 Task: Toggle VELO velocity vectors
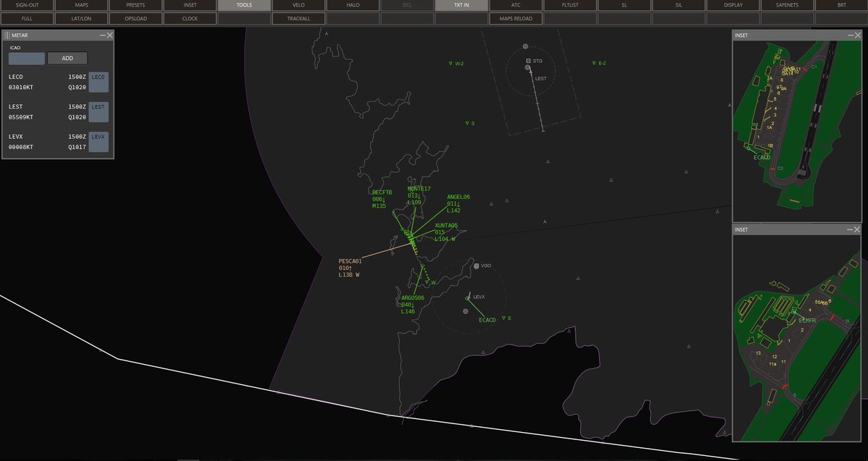tap(298, 5)
